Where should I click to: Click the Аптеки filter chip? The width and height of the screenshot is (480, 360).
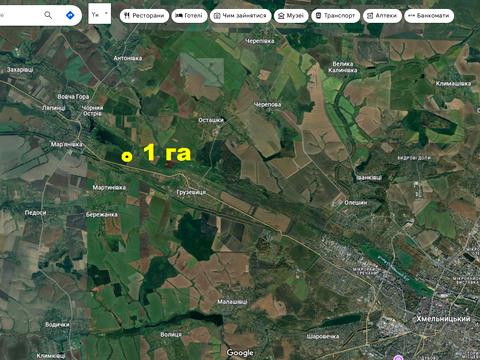[382, 16]
